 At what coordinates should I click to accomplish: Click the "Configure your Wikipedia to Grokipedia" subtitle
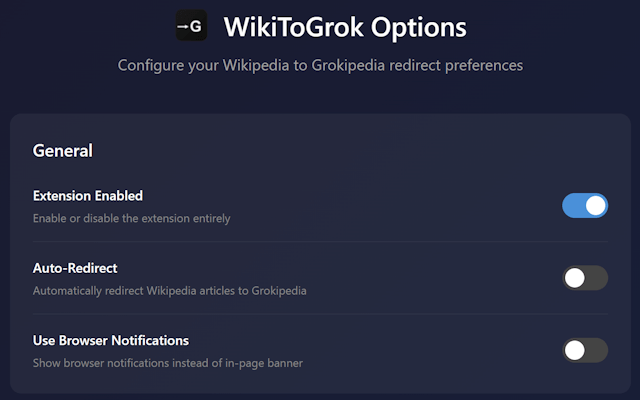(x=320, y=66)
